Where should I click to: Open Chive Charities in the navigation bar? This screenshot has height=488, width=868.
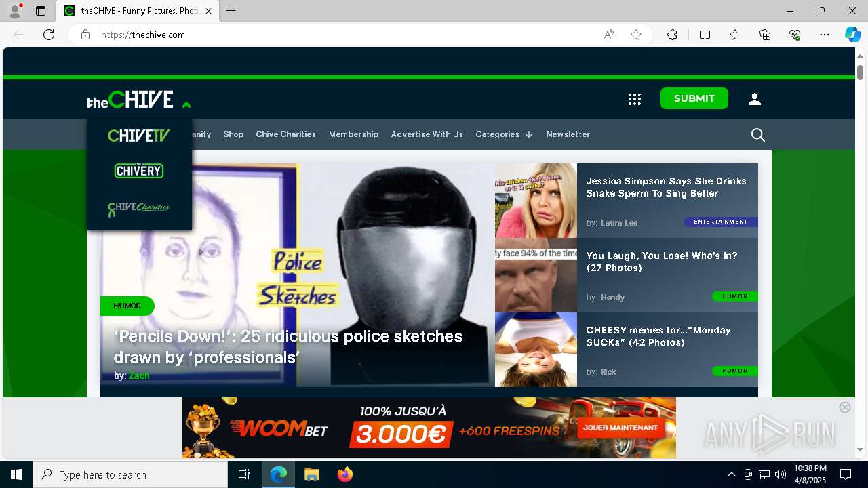click(286, 134)
